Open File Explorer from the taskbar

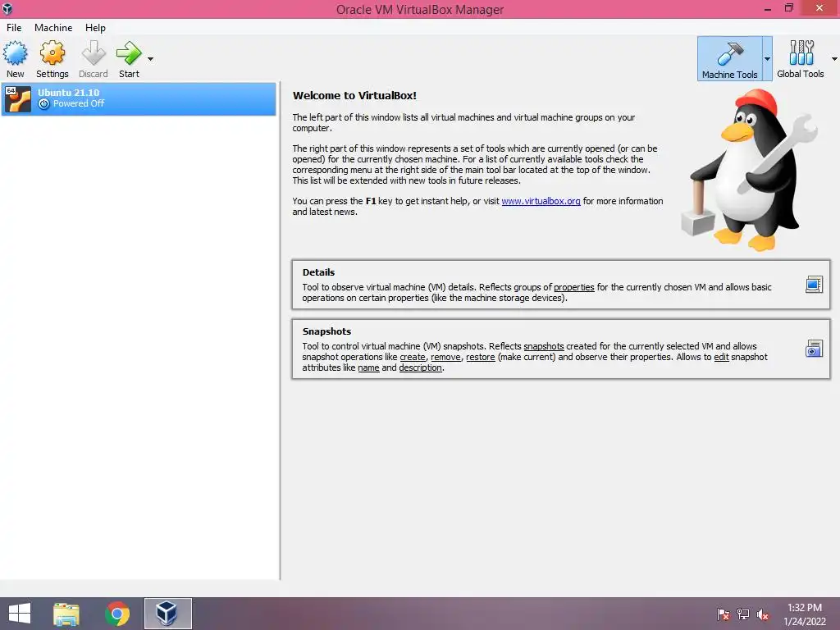point(66,614)
